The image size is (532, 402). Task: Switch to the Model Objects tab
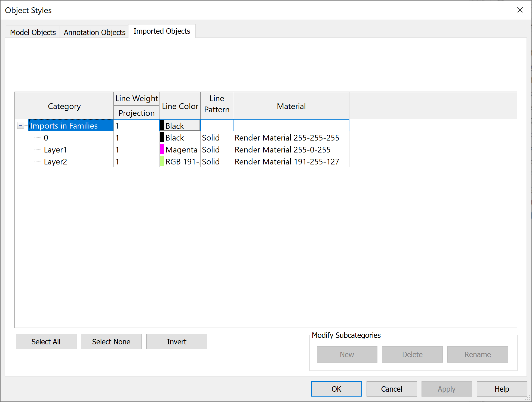point(33,32)
